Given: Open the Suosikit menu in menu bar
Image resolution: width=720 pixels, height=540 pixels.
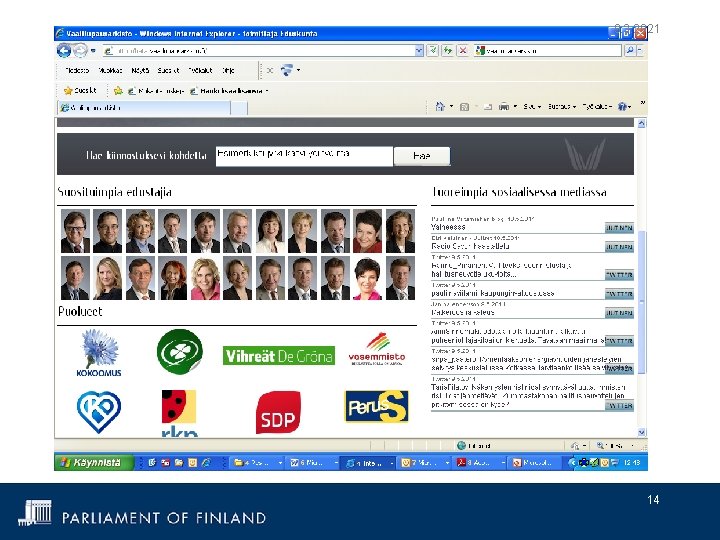Looking at the screenshot, I should [x=168, y=70].
